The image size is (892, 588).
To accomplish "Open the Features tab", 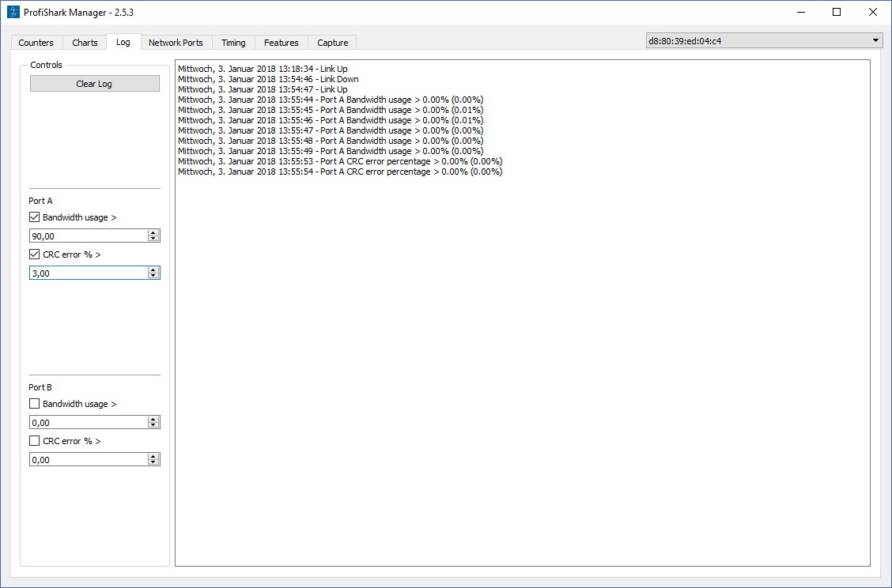I will [x=282, y=43].
